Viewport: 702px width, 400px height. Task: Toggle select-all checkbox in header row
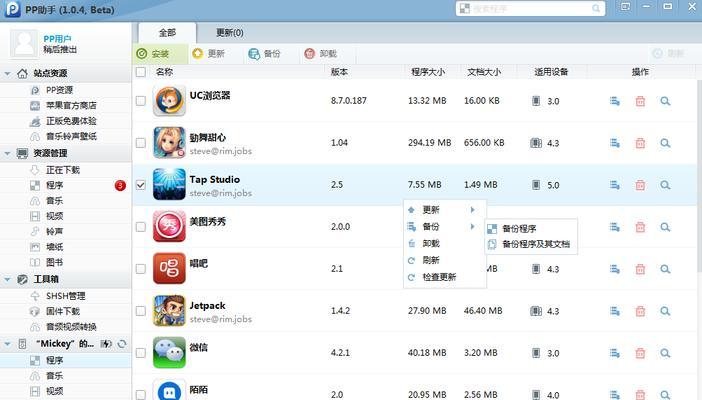coord(141,72)
